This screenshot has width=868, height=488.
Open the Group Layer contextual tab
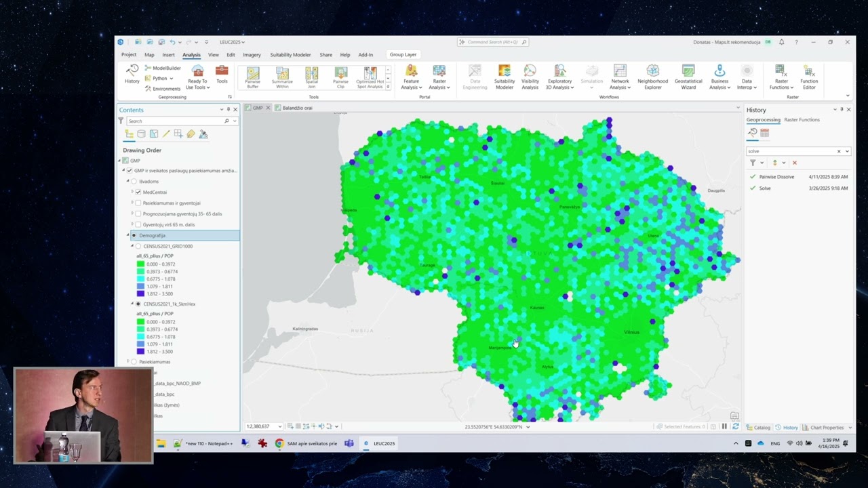(403, 55)
